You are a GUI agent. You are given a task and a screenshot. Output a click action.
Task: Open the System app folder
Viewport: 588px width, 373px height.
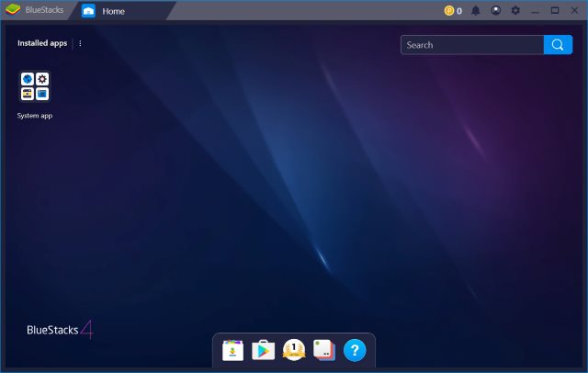click(x=35, y=86)
